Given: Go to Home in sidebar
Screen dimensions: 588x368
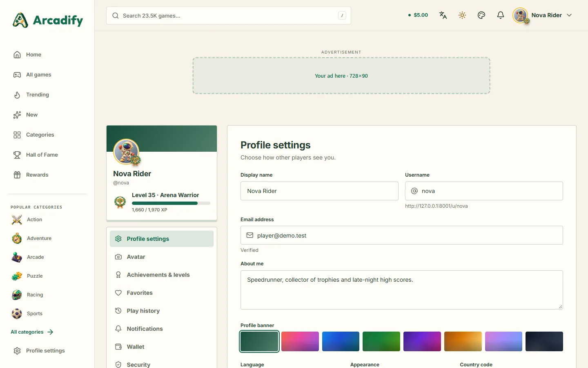Looking at the screenshot, I should (x=47, y=55).
